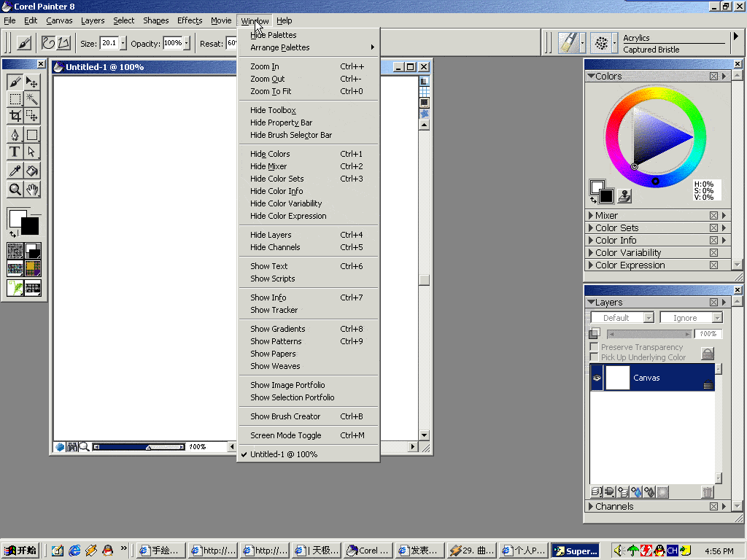Viewport: 747px width, 560px height.
Task: Select the Rectangular Selection tool
Action: click(x=15, y=99)
